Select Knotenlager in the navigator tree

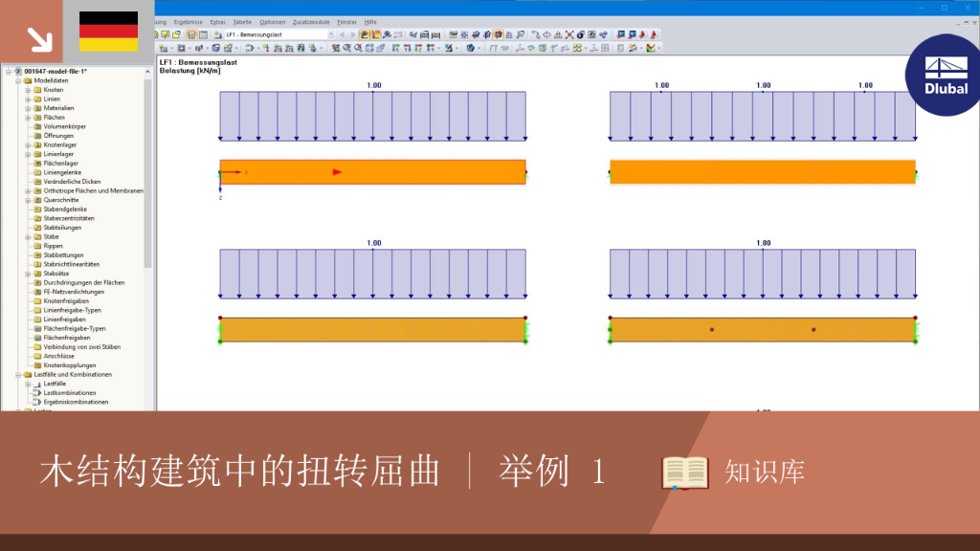tap(59, 145)
